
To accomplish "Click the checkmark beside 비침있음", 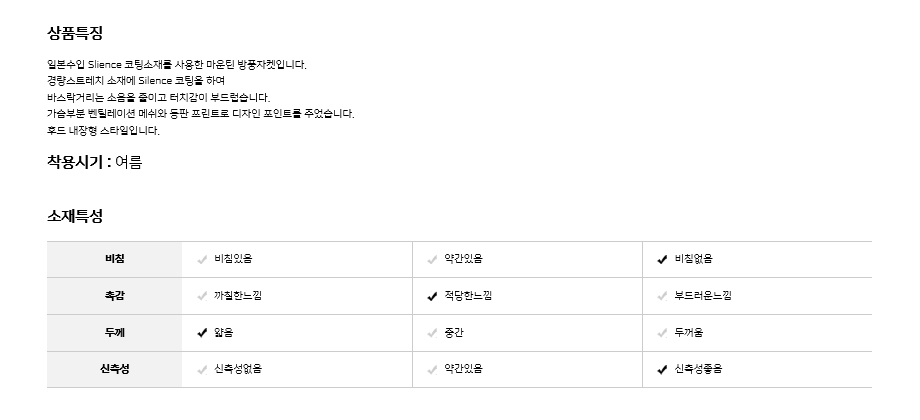I will tap(203, 260).
